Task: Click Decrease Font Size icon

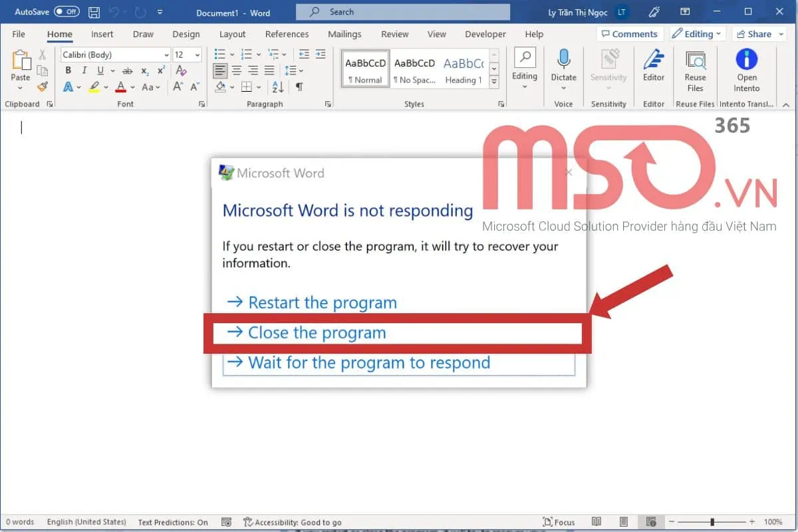Action: click(194, 87)
